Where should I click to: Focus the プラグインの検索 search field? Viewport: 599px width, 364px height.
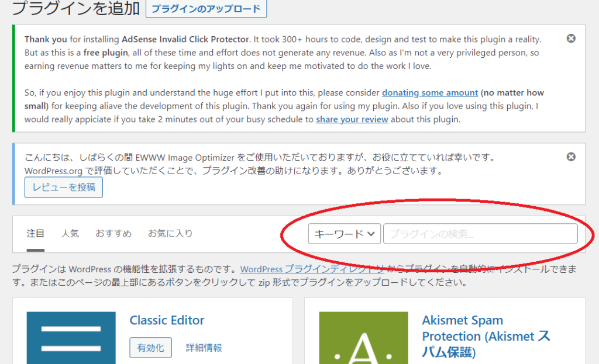[480, 234]
